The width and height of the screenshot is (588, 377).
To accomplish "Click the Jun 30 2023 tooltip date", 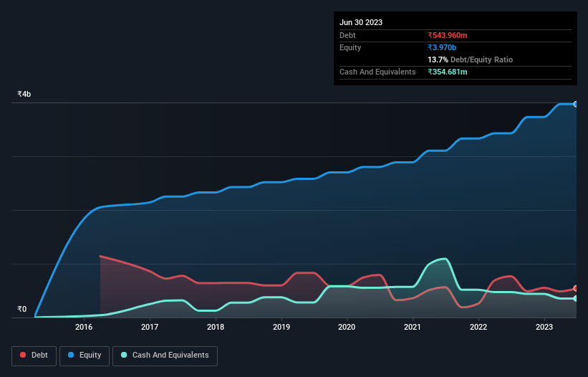I will click(361, 22).
